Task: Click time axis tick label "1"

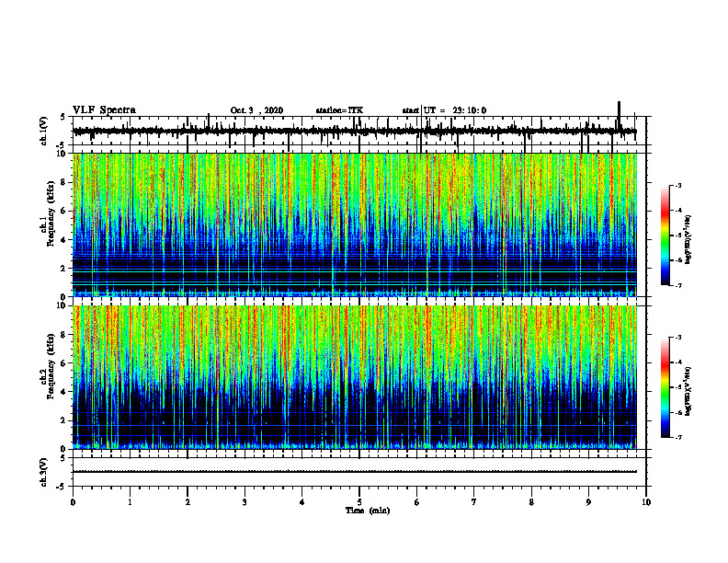Action: 130,502
